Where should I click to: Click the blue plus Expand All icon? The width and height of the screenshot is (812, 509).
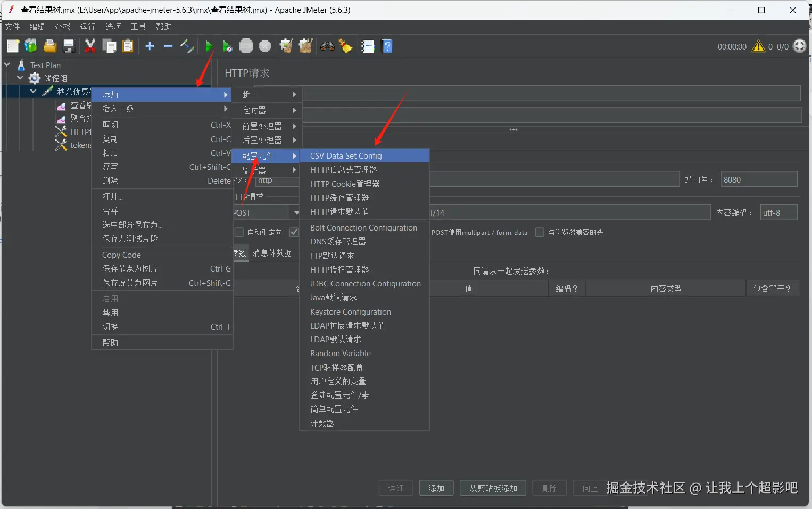point(150,46)
